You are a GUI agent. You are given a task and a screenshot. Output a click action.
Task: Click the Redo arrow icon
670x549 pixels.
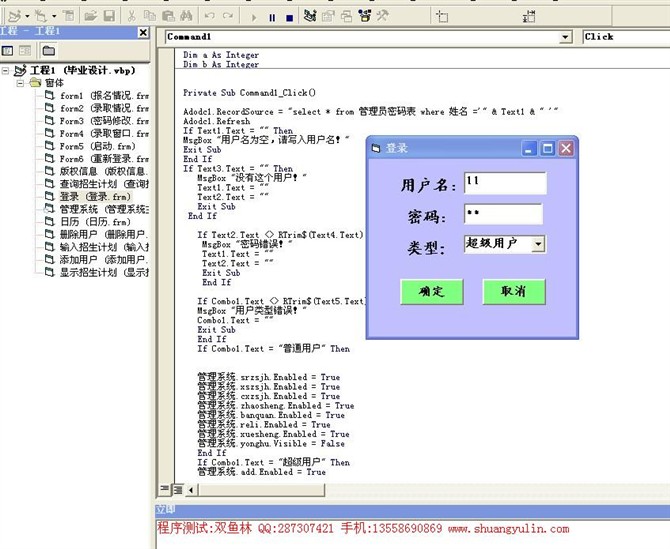[228, 16]
